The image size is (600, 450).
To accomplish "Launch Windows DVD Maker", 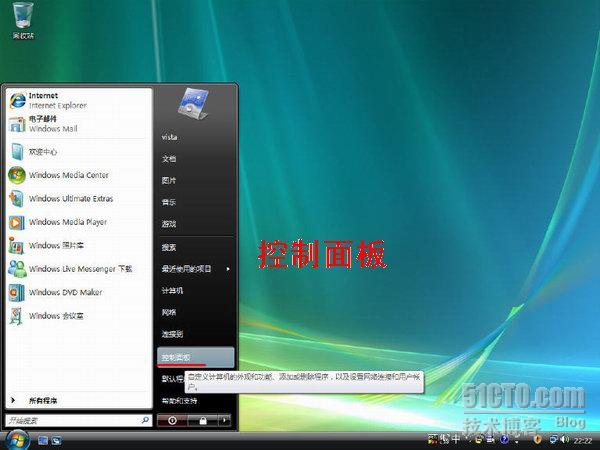I will pyautogui.click(x=78, y=292).
